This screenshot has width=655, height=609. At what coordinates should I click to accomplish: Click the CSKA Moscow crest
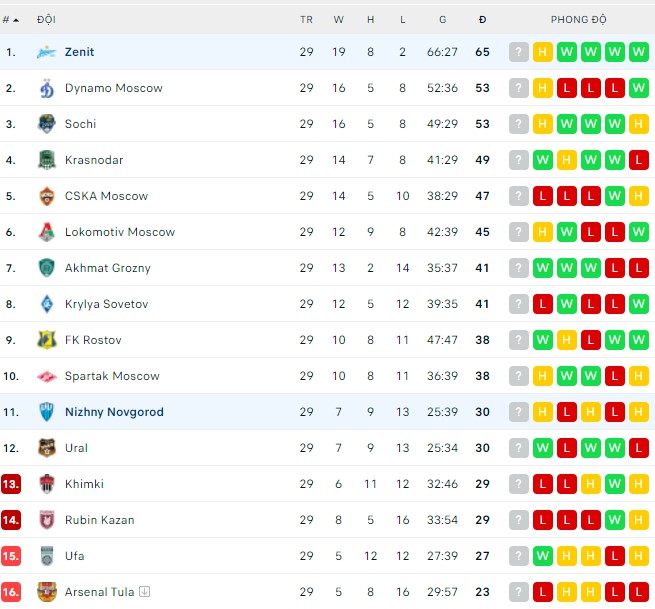point(46,196)
